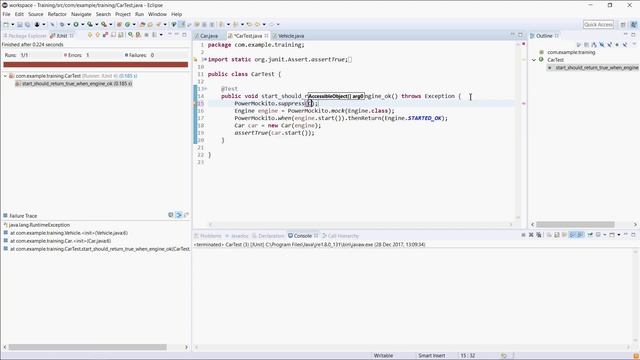The width and height of the screenshot is (640, 360).
Task: Open the Outline view menu arrow
Action: [x=634, y=44]
